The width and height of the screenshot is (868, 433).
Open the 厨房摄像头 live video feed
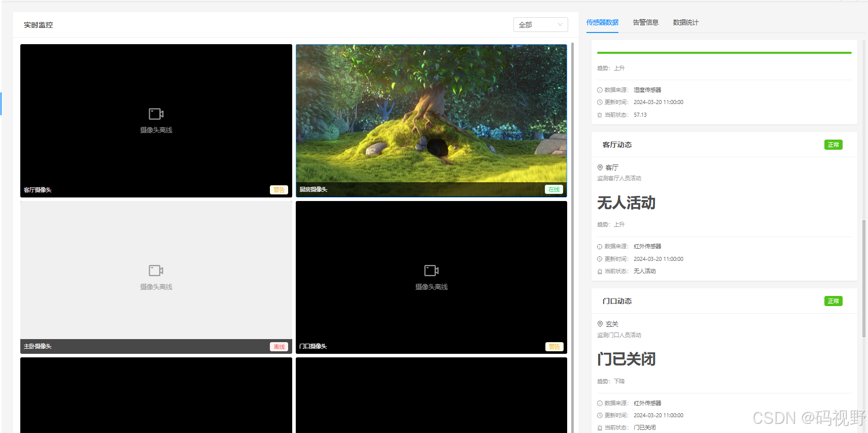431,120
